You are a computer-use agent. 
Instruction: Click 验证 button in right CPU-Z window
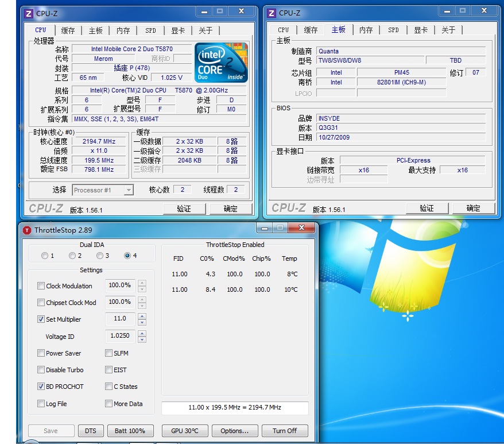[427, 208]
